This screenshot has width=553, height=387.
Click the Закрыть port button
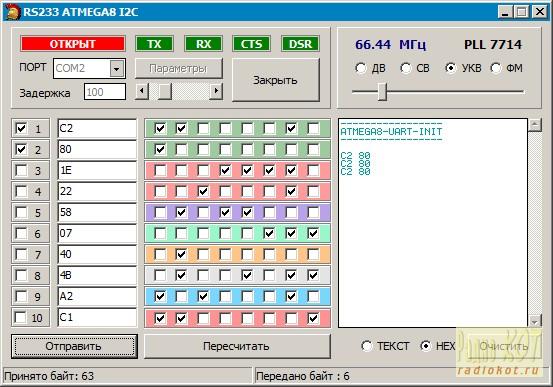click(x=275, y=80)
